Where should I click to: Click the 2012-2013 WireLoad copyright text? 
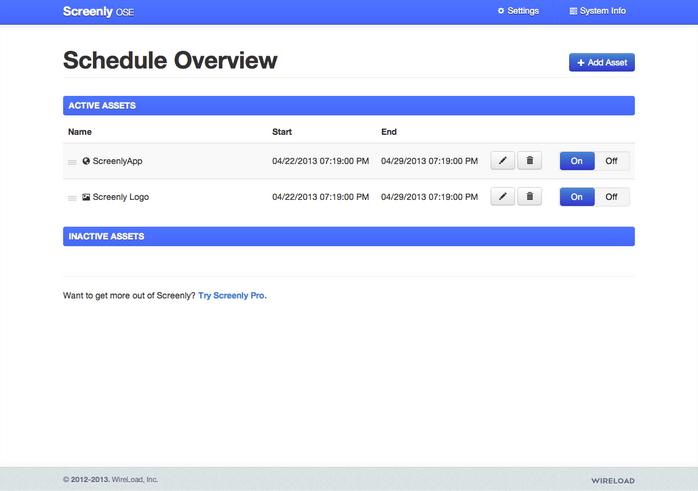pyautogui.click(x=110, y=479)
